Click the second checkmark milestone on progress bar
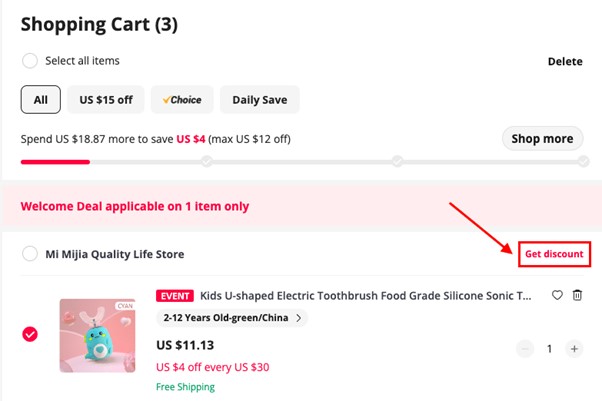The width and height of the screenshot is (602, 401). click(397, 161)
